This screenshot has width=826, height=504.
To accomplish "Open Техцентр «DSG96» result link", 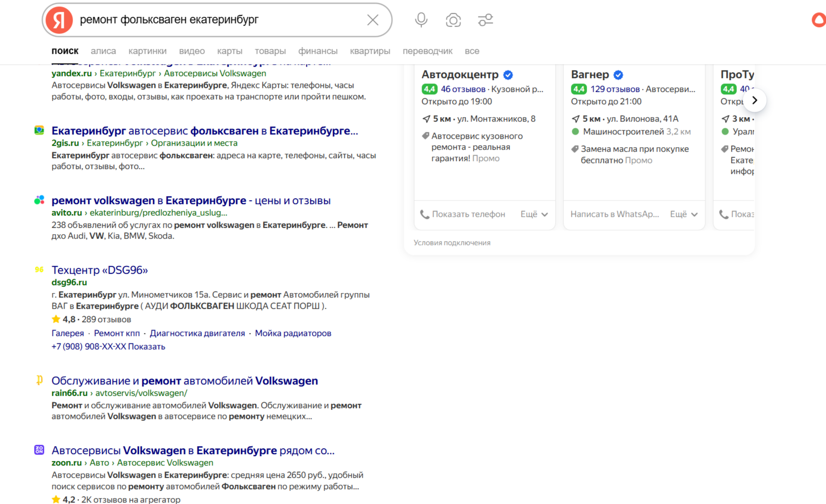I will (x=100, y=270).
